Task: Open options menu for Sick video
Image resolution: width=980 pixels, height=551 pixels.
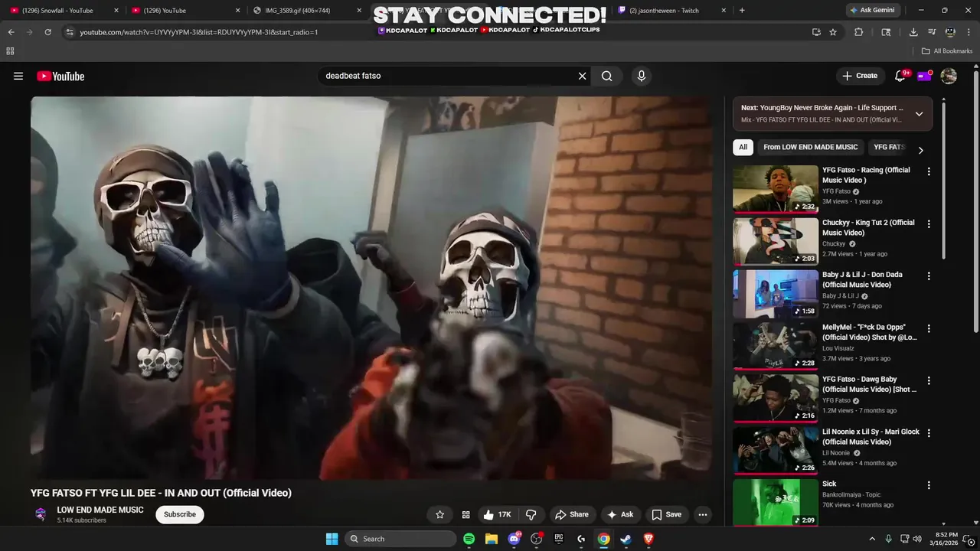Action: (929, 485)
